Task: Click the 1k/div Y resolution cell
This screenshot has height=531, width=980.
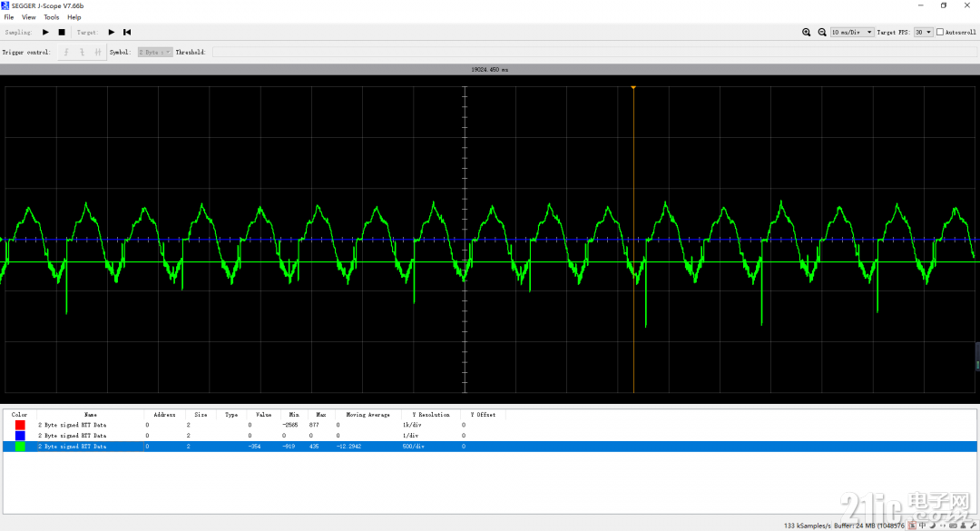Action: pos(412,425)
